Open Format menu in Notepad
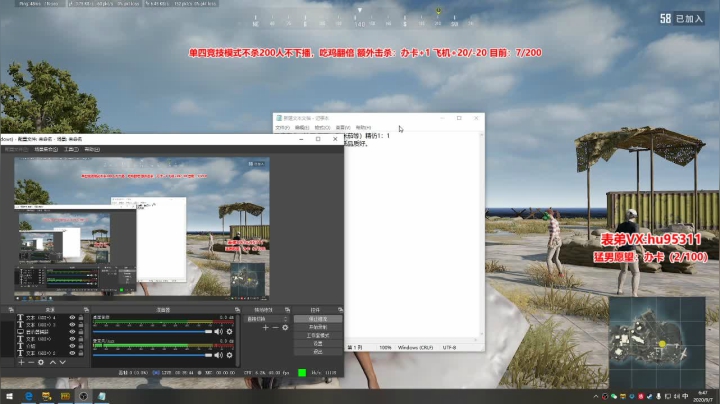720x404 pixels. 322,128
